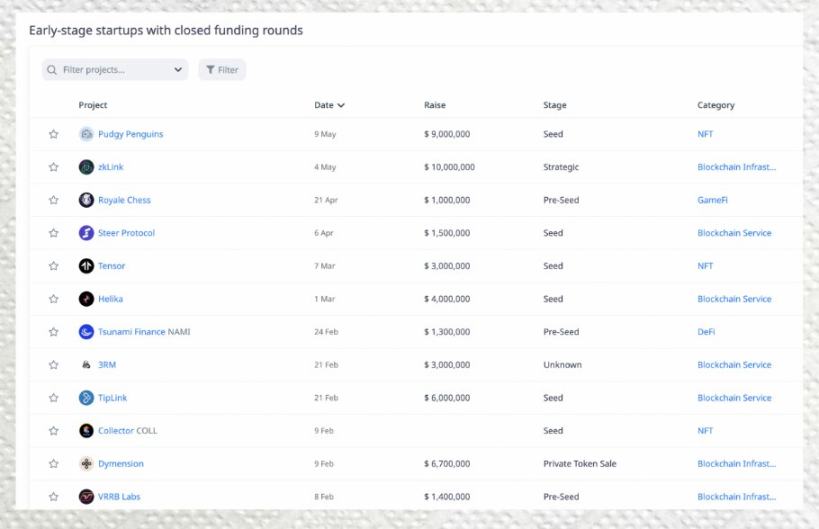This screenshot has height=529, width=819.
Task: Toggle the star for Helika
Action: pos(53,299)
